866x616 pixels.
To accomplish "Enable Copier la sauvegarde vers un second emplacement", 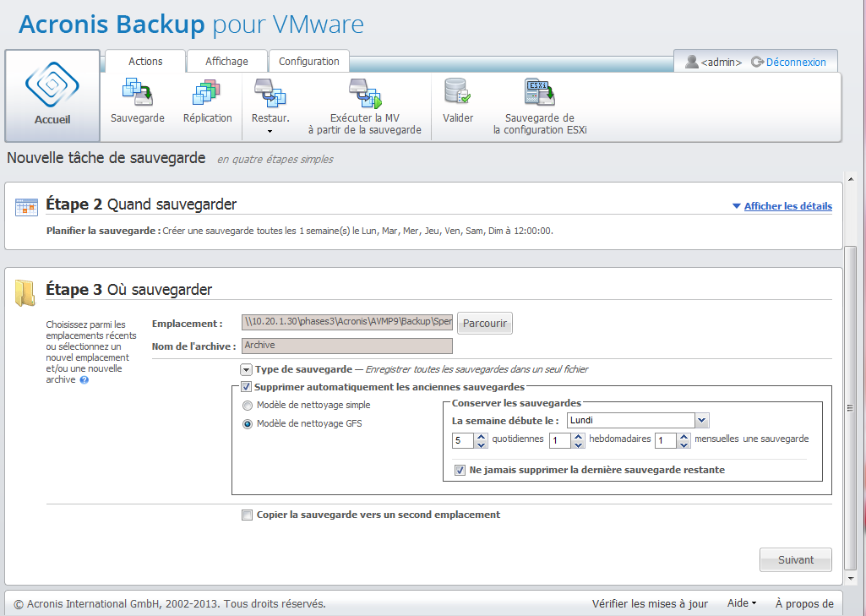I will pos(247,515).
